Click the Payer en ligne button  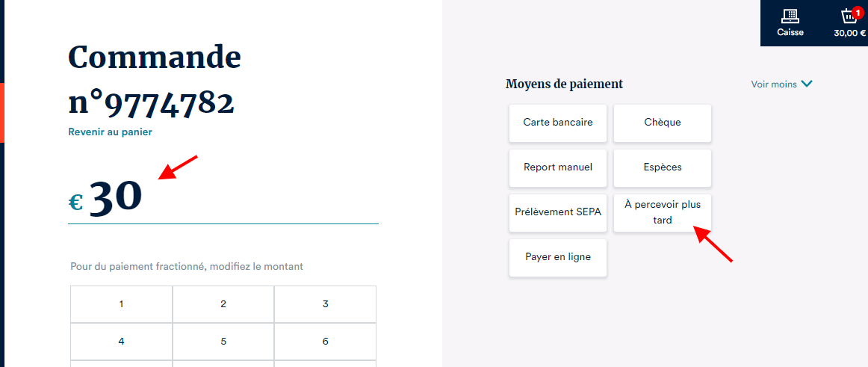click(x=558, y=257)
